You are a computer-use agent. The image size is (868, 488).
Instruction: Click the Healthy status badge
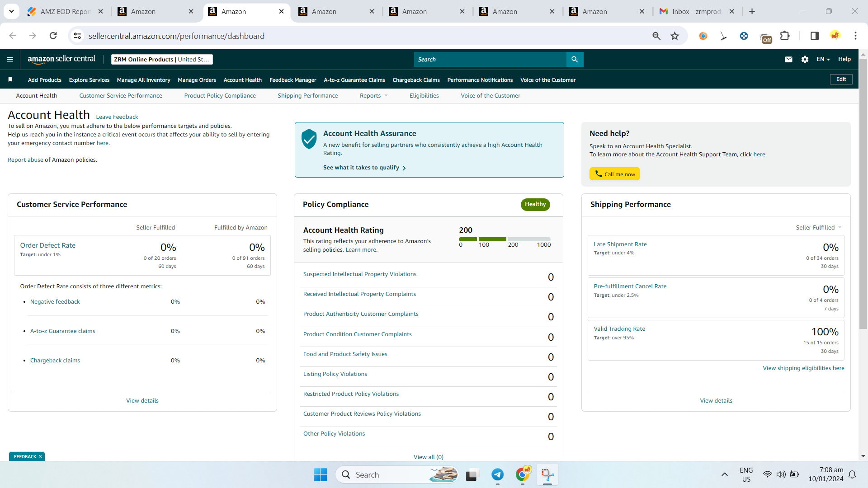[535, 204]
